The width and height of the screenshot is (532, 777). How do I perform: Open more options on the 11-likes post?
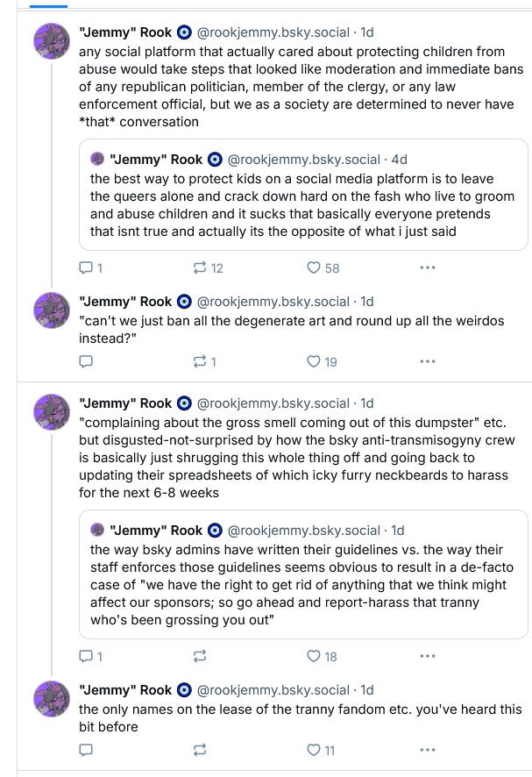427,750
